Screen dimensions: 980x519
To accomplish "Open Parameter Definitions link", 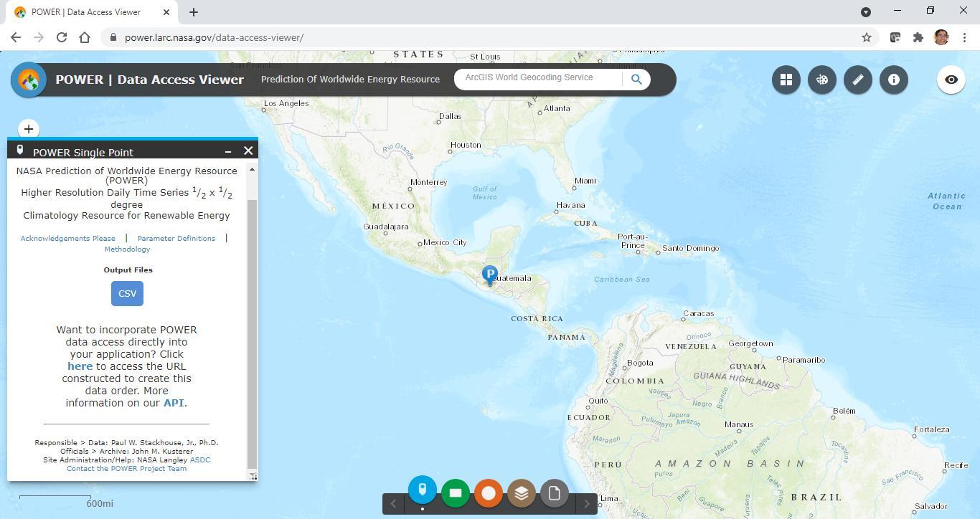I will pyautogui.click(x=176, y=238).
